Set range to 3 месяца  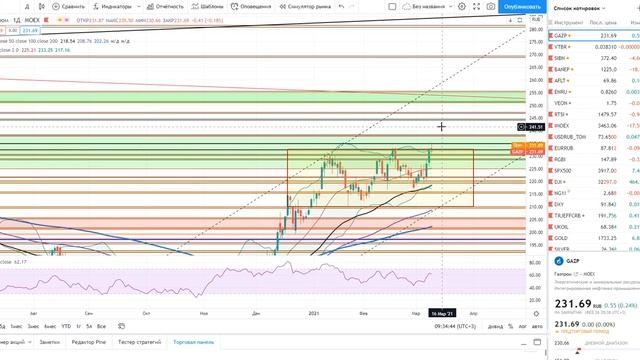[x=33, y=326]
